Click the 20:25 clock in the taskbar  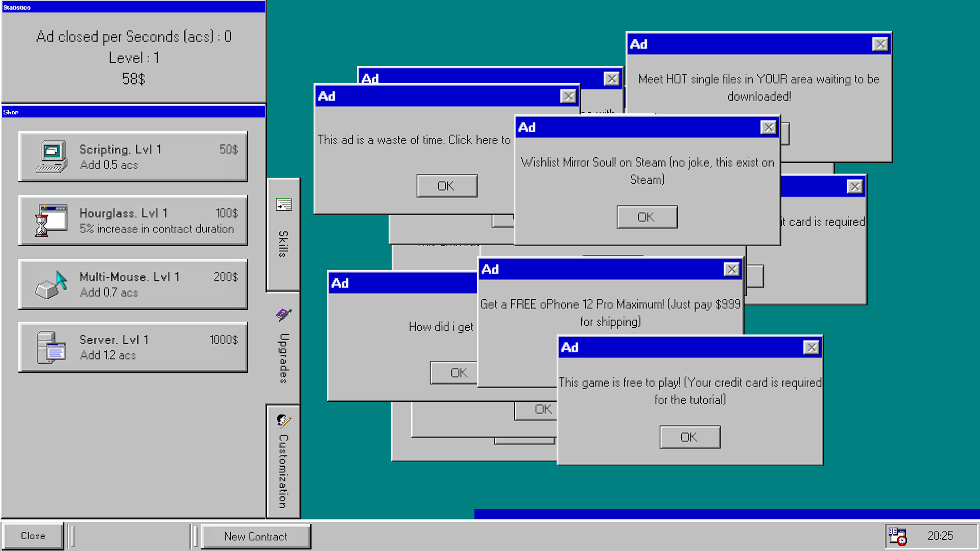940,536
